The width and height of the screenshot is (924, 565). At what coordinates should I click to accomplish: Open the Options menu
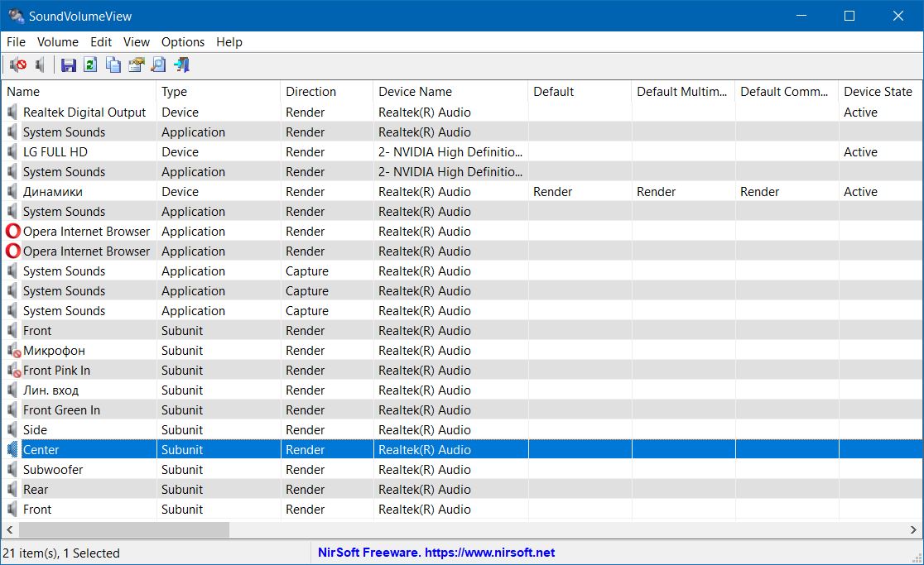click(x=183, y=42)
